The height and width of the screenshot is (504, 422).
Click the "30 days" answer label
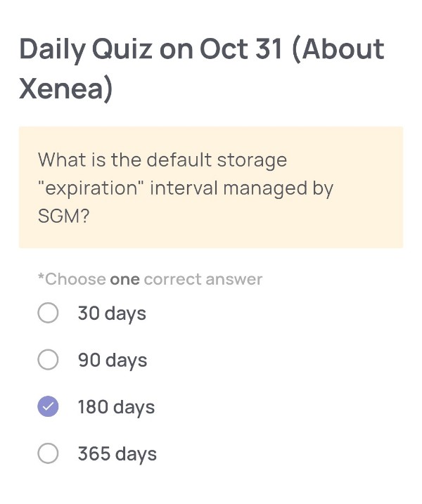point(112,313)
